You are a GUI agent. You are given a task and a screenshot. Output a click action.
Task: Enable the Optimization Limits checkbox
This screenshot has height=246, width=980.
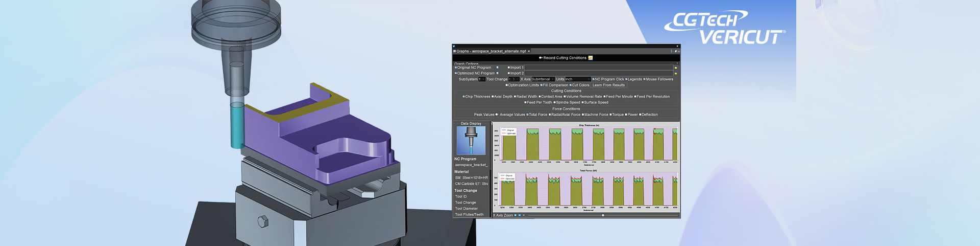click(506, 85)
